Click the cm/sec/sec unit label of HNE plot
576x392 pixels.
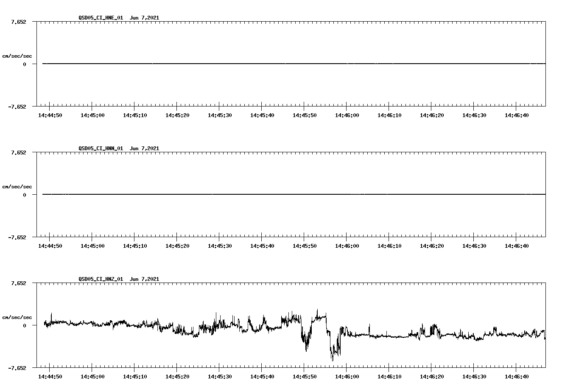(17, 56)
